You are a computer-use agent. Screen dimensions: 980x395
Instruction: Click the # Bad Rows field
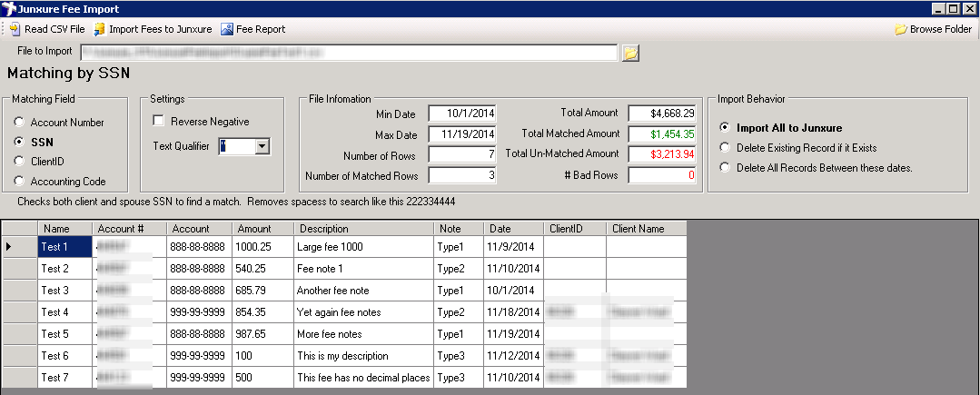click(x=662, y=175)
